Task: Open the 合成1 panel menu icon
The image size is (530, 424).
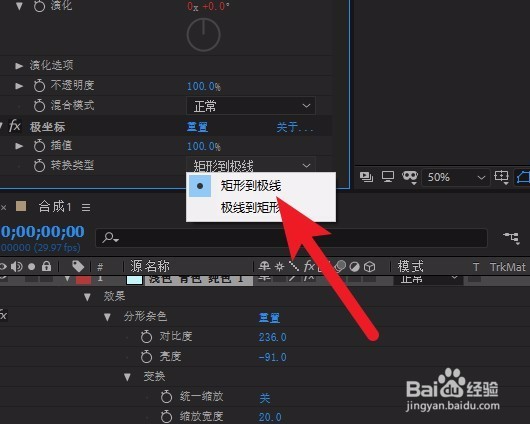Action: click(x=86, y=207)
